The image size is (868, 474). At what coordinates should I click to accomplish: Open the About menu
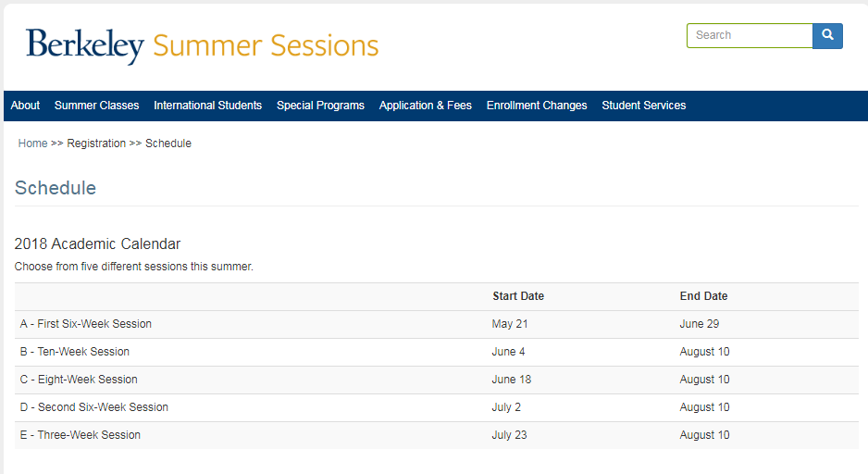tap(26, 106)
